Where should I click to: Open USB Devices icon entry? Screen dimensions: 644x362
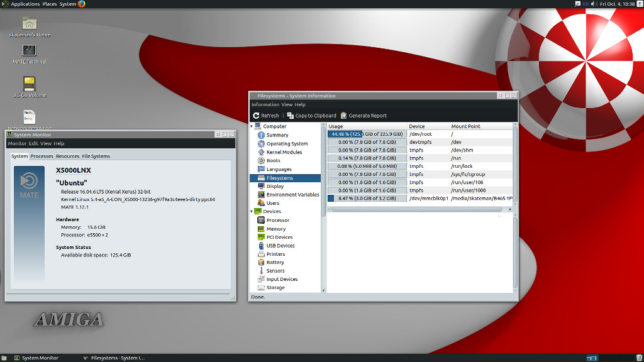[x=261, y=246]
